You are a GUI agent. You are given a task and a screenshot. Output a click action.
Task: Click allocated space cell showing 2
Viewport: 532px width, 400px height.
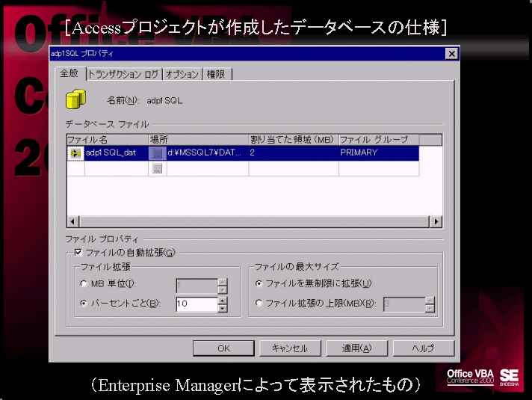(x=294, y=153)
